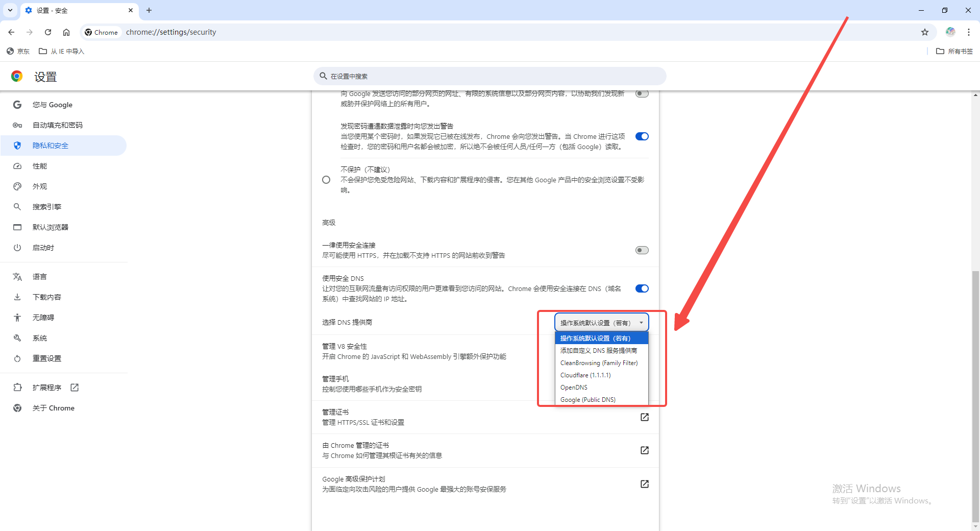Enable the 一律使用安全连接 toggle
This screenshot has height=531, width=980.
642,250
